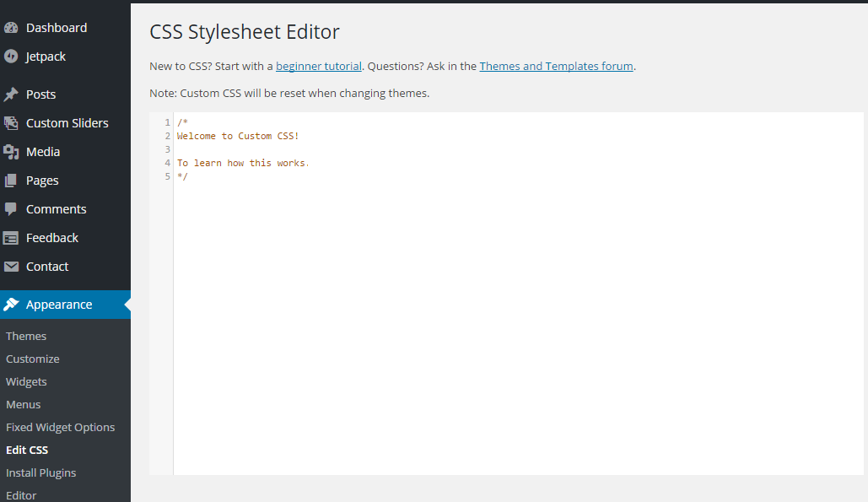The height and width of the screenshot is (502, 868).
Task: Open the Feedback menu item
Action: click(52, 238)
